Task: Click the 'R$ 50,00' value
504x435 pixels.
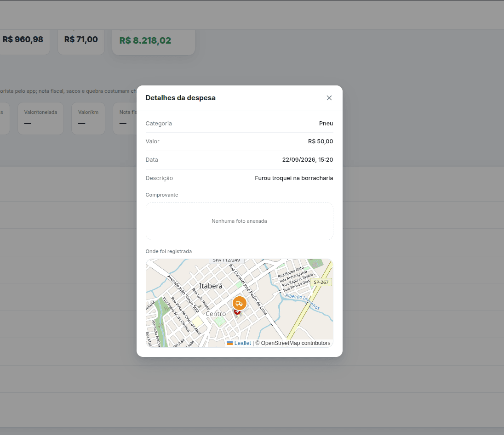Action: 321,141
